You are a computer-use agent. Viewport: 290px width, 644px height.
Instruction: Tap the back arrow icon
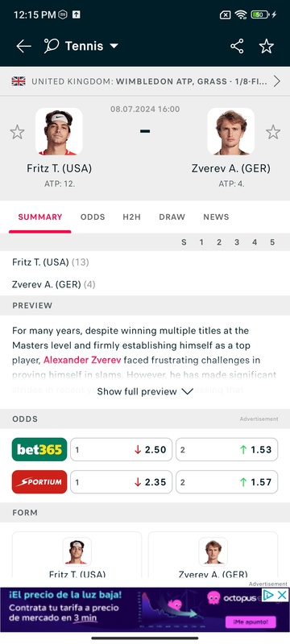(23, 46)
